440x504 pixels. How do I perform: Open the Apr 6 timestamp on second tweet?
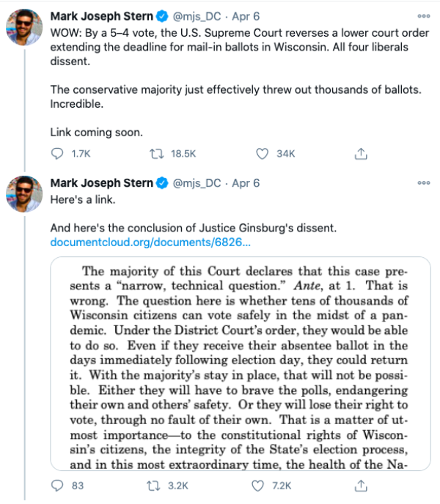[246, 183]
